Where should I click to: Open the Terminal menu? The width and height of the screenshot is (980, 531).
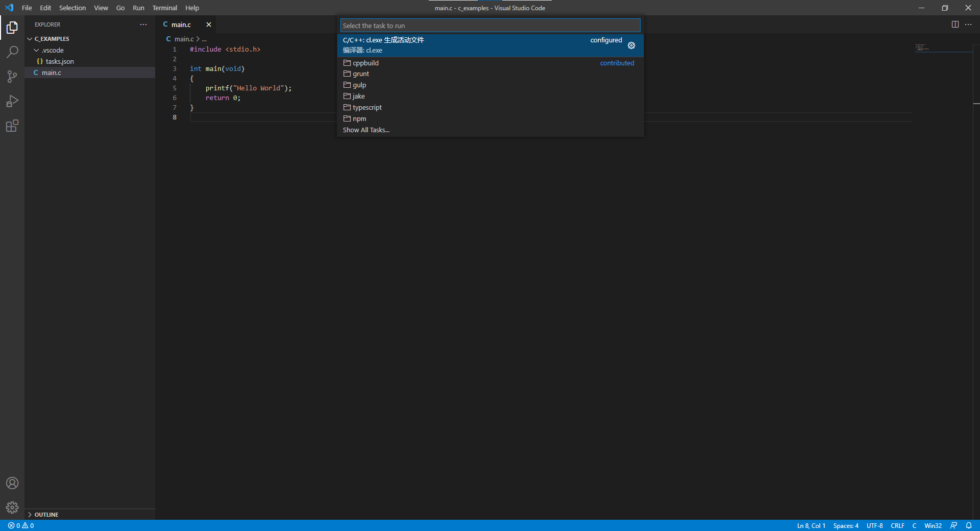coord(165,8)
